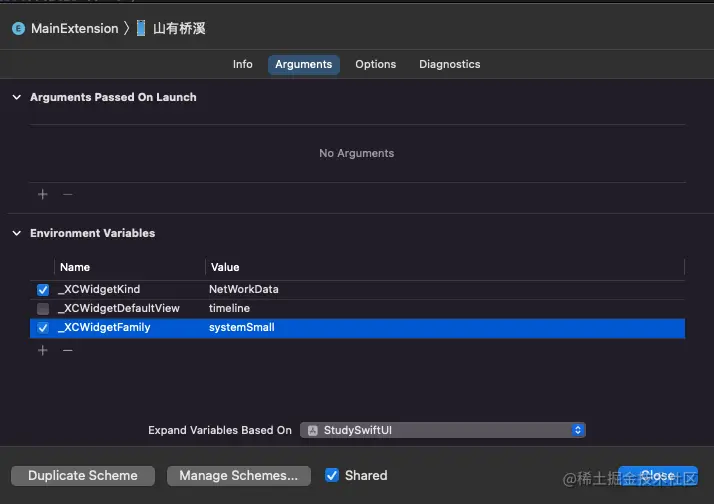Collapse Arguments Passed On Launch section
This screenshot has width=714, height=504.
click(x=17, y=97)
